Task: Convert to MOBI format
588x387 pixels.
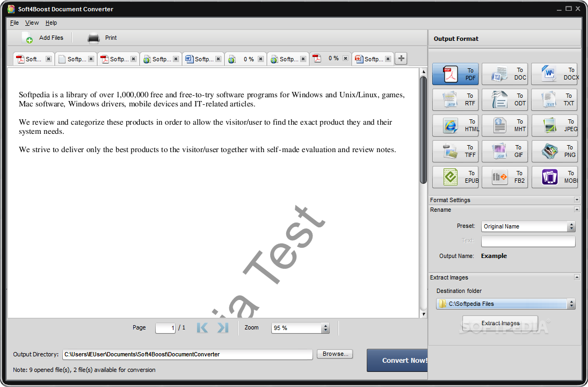Action: pyautogui.click(x=554, y=177)
